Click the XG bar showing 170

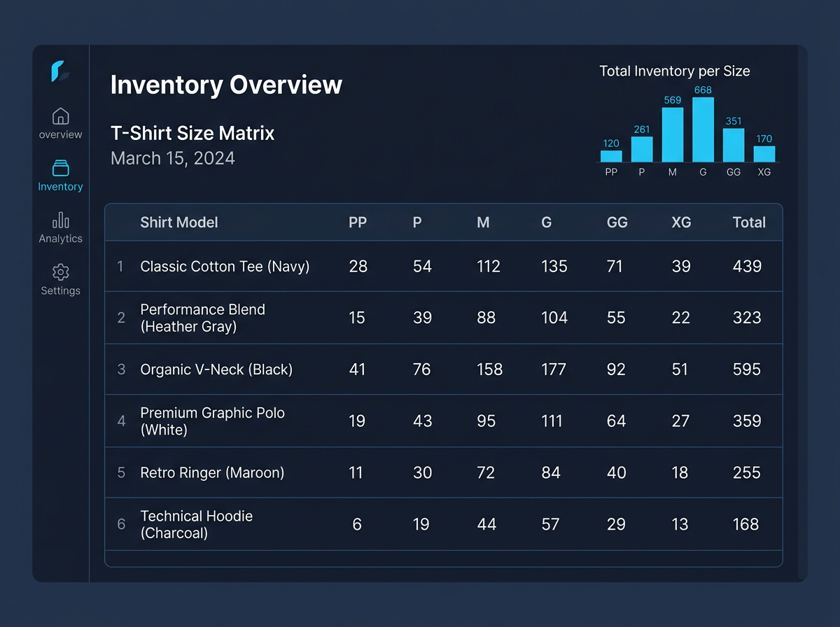point(764,154)
